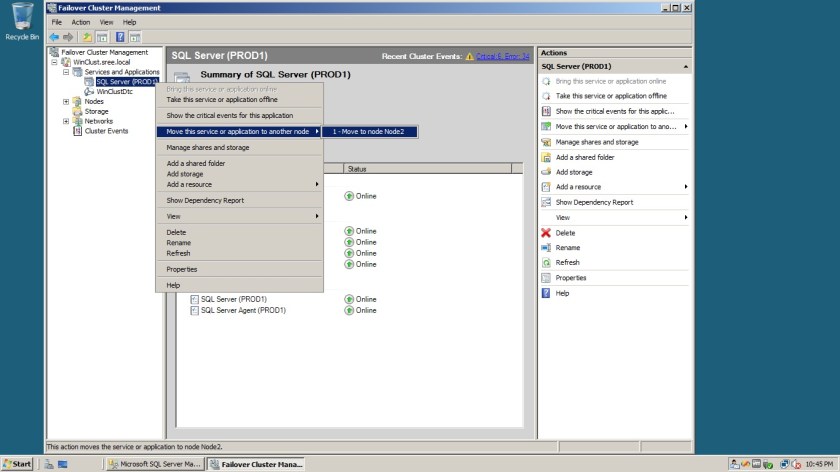Click the Refresh icon in Actions pane
Viewport: 840px width, 472px height.
(546, 263)
